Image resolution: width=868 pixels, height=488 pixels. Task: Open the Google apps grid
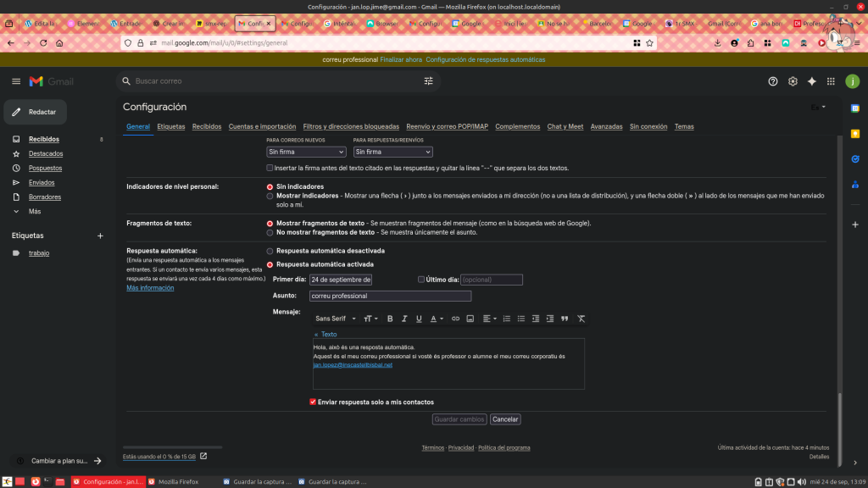point(831,81)
